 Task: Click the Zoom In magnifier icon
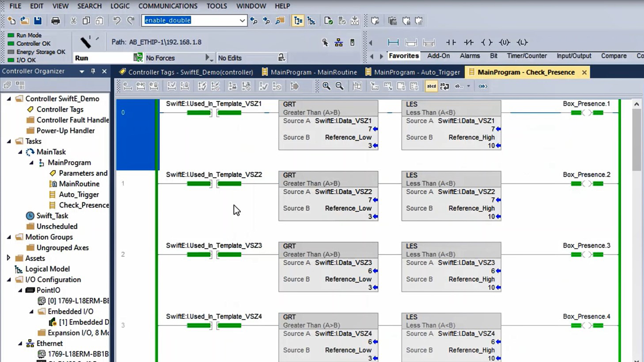tap(326, 86)
